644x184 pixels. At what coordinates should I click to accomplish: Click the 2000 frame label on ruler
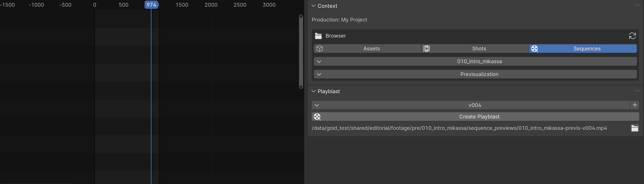tap(211, 5)
